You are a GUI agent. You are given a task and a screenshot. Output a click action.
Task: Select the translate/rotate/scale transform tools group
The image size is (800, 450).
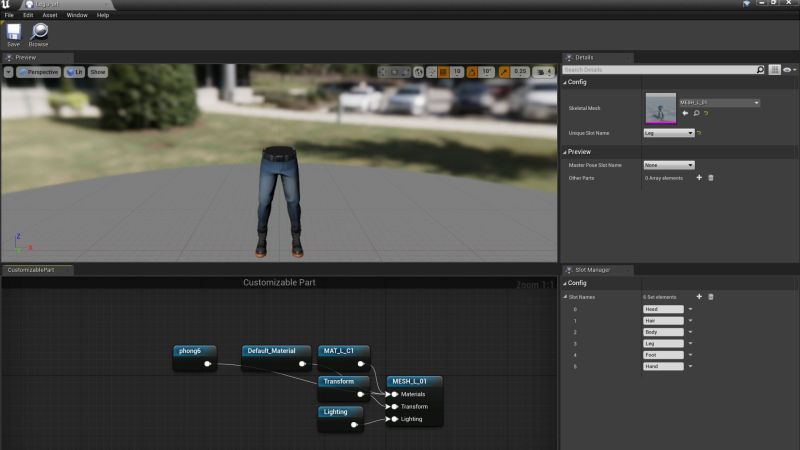click(x=394, y=72)
